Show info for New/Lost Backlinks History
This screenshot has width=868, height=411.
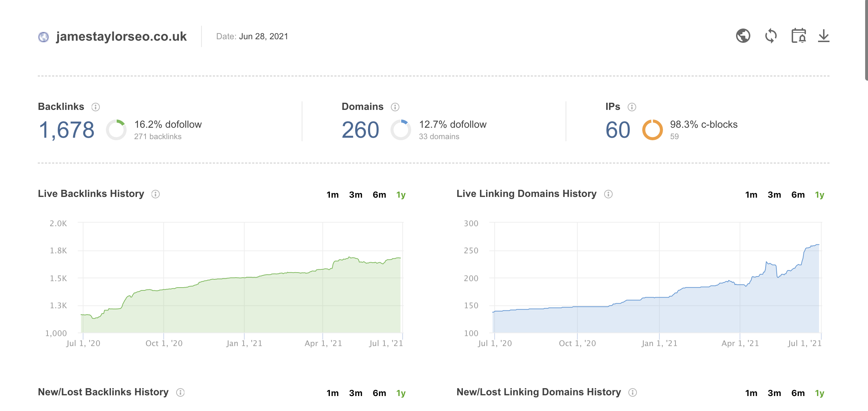(180, 392)
